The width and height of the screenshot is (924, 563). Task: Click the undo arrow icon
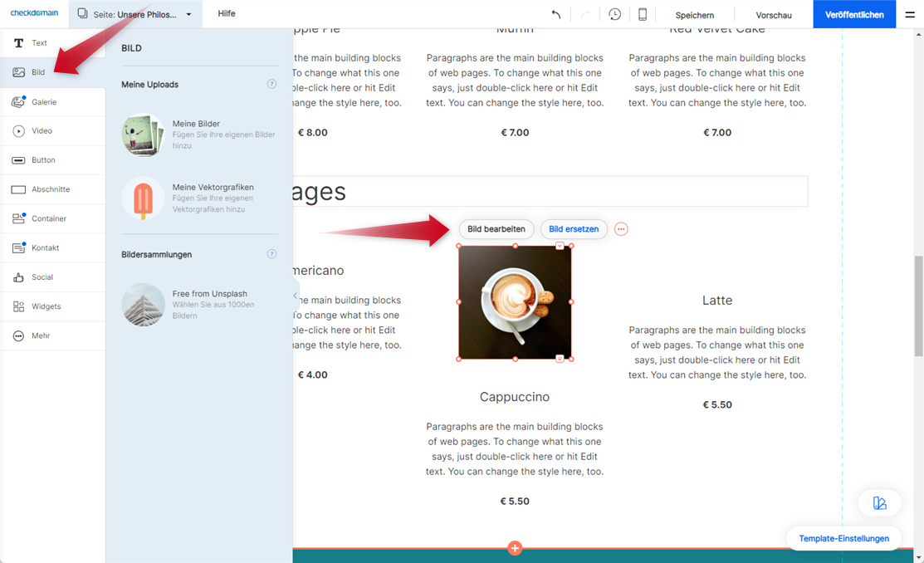pos(556,15)
